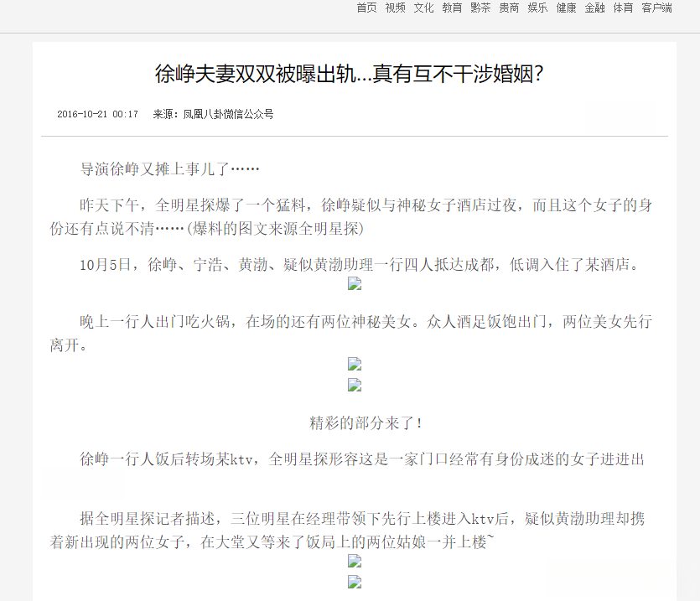Click first broken image below 离开。
Image resolution: width=700 pixels, height=601 pixels.
(355, 364)
